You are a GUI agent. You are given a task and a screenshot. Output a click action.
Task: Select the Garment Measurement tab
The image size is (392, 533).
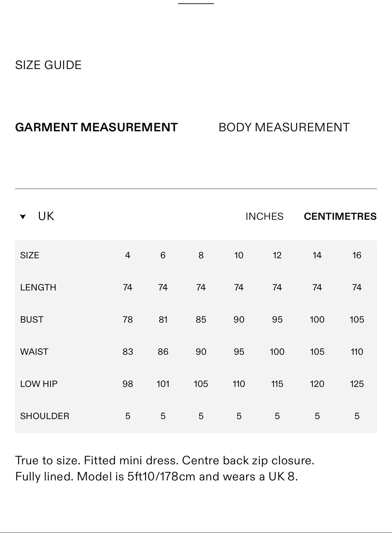pyautogui.click(x=96, y=127)
